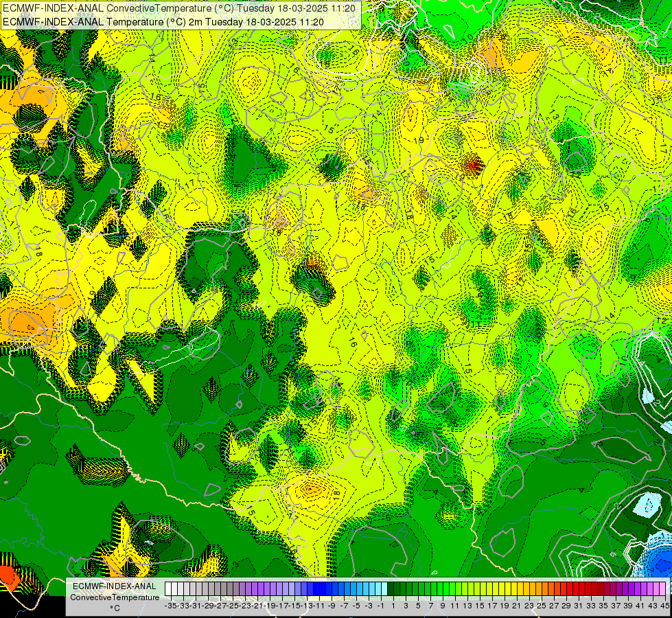Click the Temperature 2m title line
Image resolution: width=672 pixels, height=618 pixels.
[163, 22]
